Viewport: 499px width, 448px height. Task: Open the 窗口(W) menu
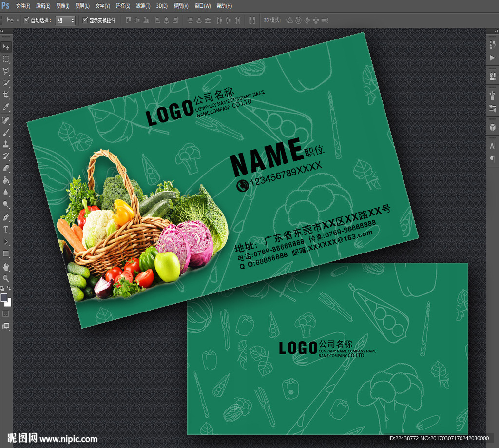(x=202, y=6)
